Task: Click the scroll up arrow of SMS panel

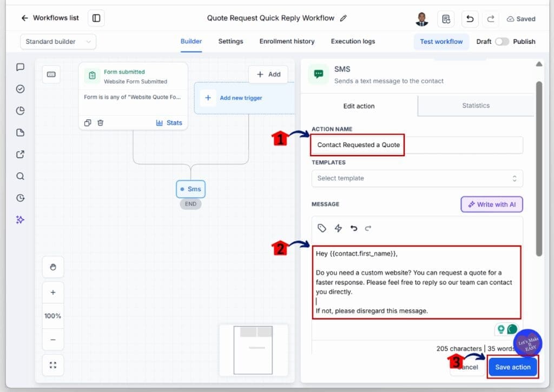Action: pos(539,64)
